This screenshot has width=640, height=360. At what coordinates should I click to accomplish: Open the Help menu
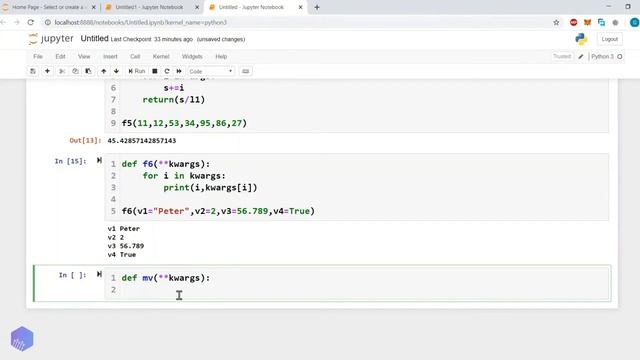[x=221, y=56]
